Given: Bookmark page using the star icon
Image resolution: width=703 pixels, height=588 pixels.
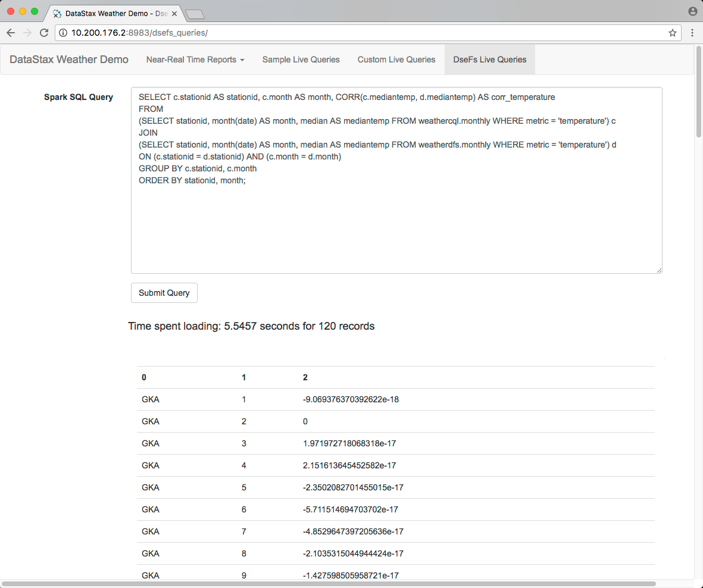Looking at the screenshot, I should click(x=673, y=33).
